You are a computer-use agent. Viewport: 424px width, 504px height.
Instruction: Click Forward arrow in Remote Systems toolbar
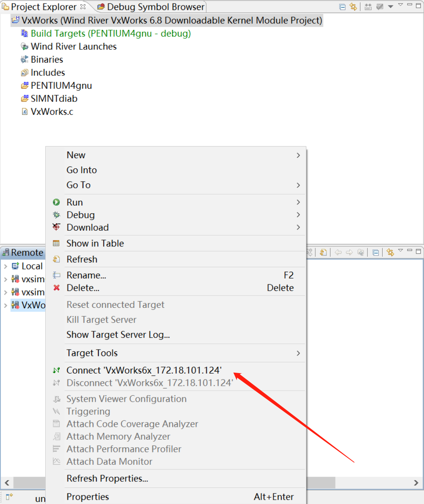pyautogui.click(x=349, y=252)
